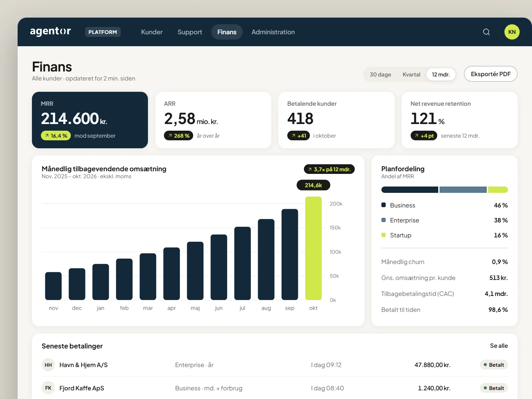Click the 214,6k chart tooltip label

pos(313,185)
